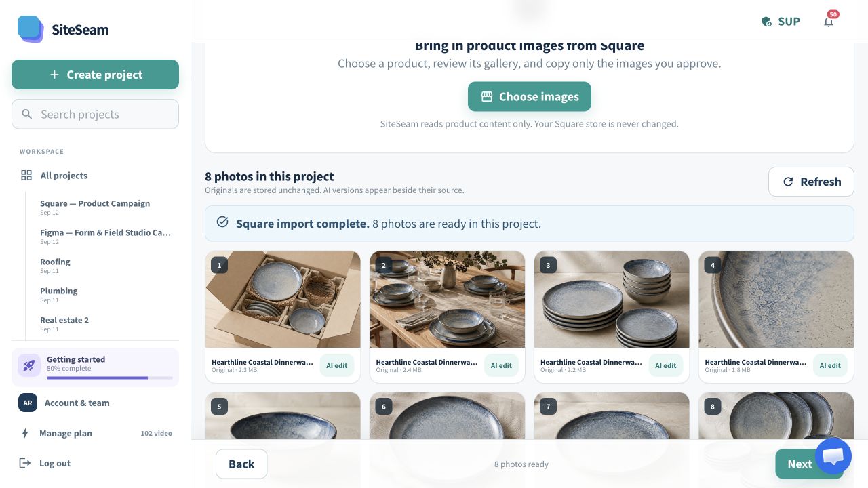Image resolution: width=868 pixels, height=488 pixels.
Task: Click the SiteSeam logo icon
Action: click(31, 29)
